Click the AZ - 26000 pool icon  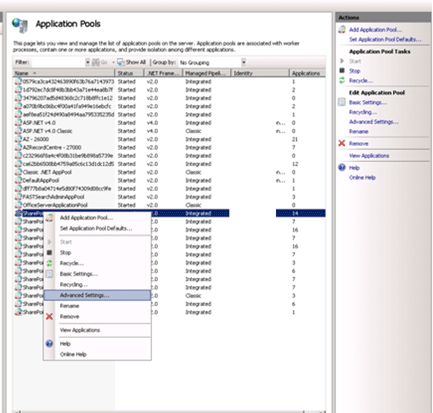pos(18,139)
